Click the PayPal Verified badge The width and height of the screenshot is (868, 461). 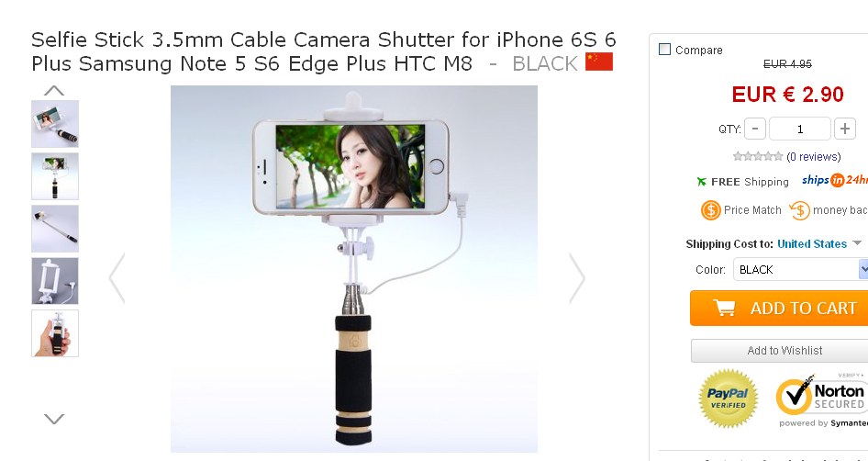pyautogui.click(x=728, y=399)
